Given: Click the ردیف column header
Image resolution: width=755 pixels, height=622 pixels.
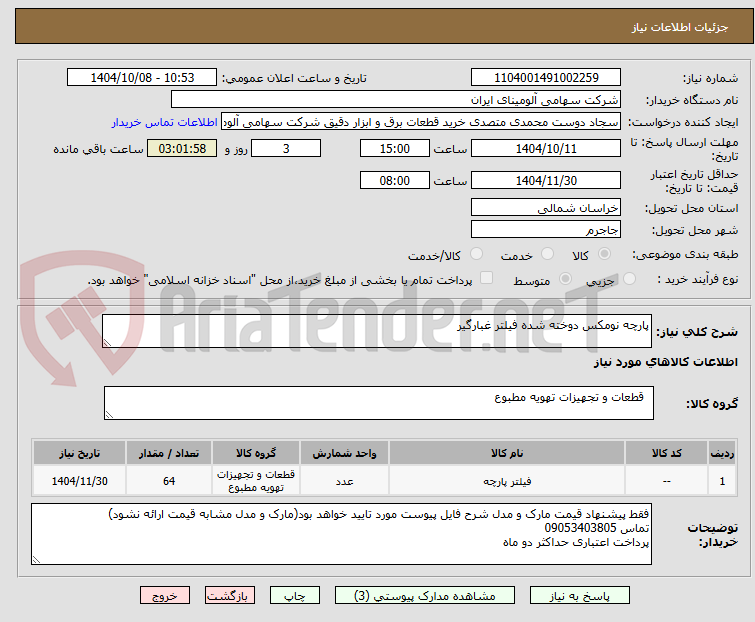Looking at the screenshot, I should [x=722, y=453].
